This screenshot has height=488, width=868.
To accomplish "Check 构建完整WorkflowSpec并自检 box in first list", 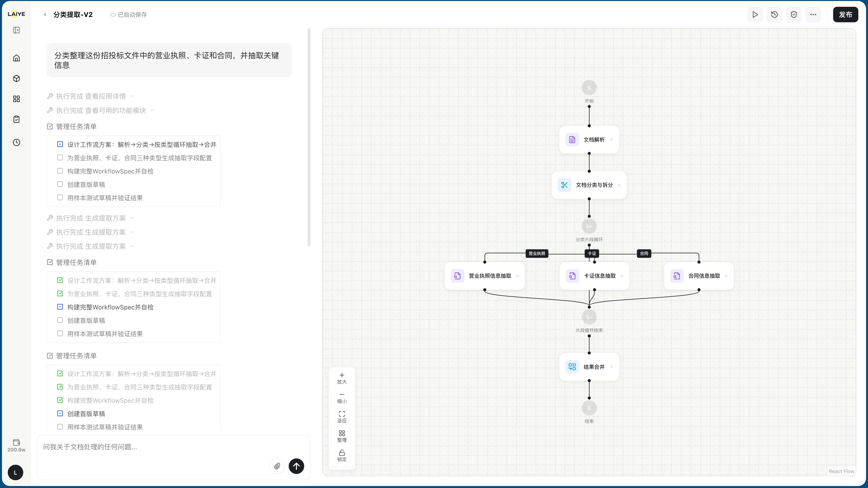I will coord(60,171).
